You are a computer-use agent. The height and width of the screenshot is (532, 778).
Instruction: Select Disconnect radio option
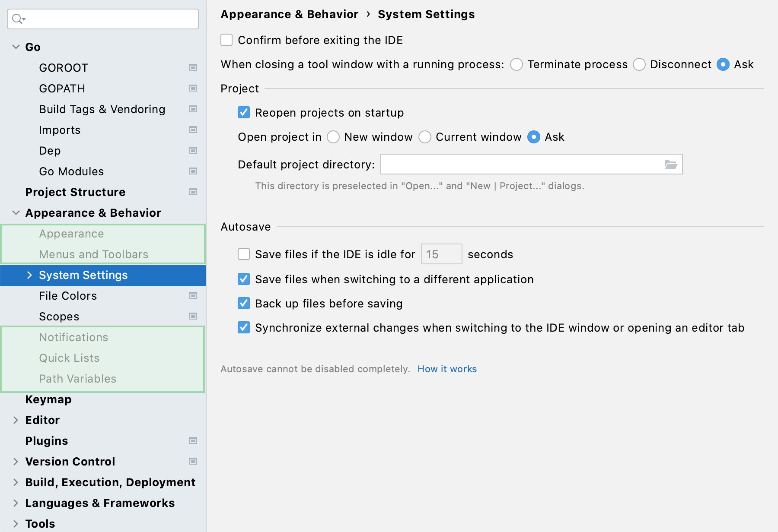[639, 64]
